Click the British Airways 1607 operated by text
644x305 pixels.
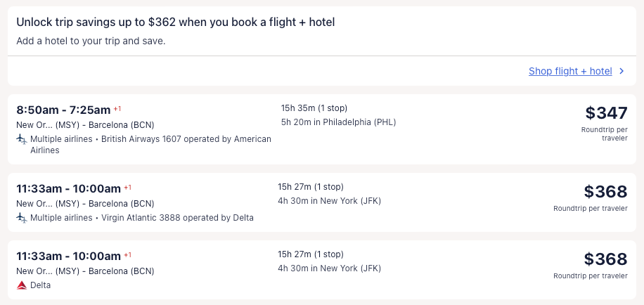[186, 139]
